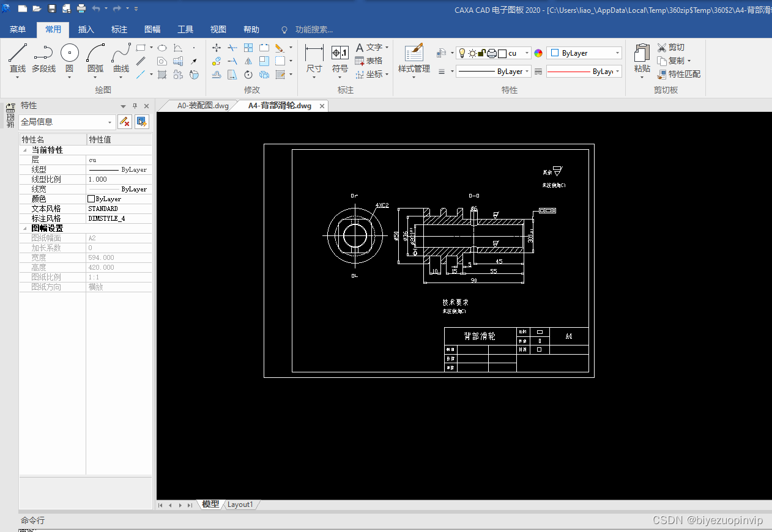Switch to the 标注 ribbon tab
This screenshot has height=532, width=772.
pos(119,29)
